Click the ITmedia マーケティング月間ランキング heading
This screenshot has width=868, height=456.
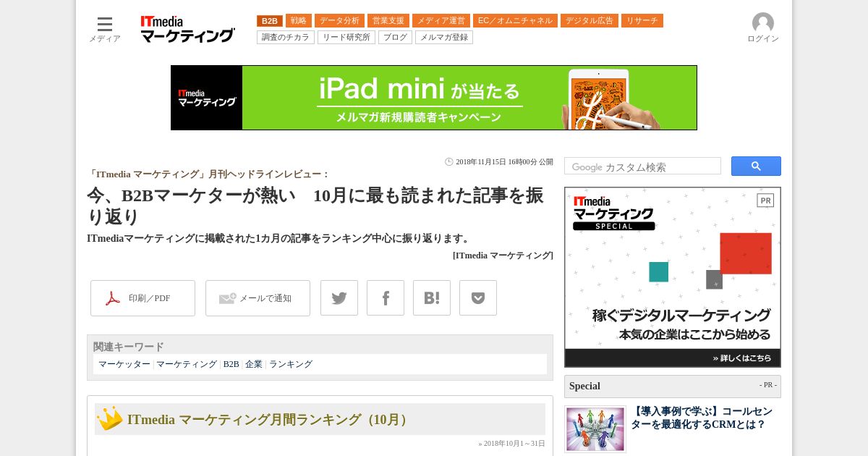click(x=269, y=420)
